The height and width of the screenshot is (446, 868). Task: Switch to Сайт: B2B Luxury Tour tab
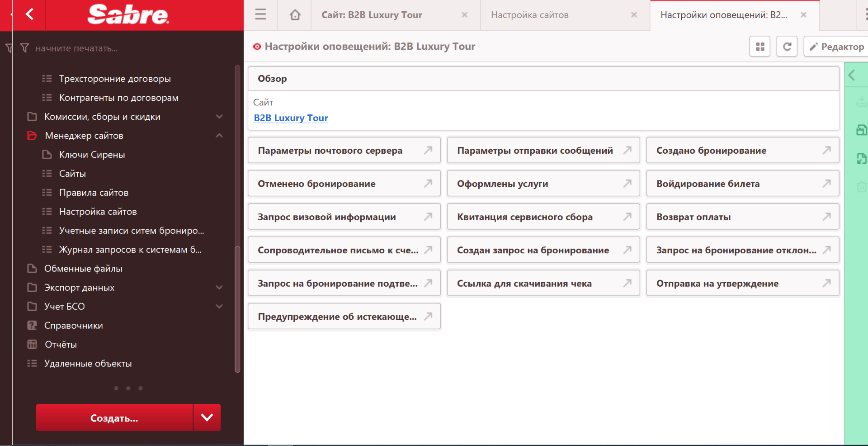372,15
